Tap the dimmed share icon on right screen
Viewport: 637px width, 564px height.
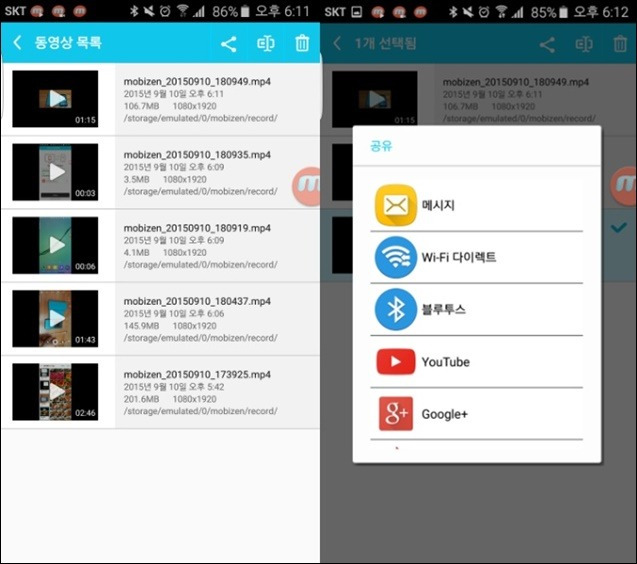[547, 44]
